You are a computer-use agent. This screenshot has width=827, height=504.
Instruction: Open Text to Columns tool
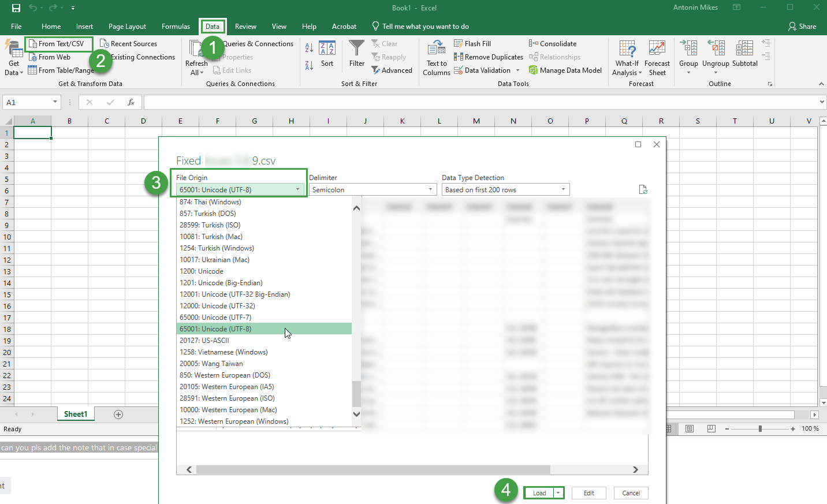tap(436, 56)
